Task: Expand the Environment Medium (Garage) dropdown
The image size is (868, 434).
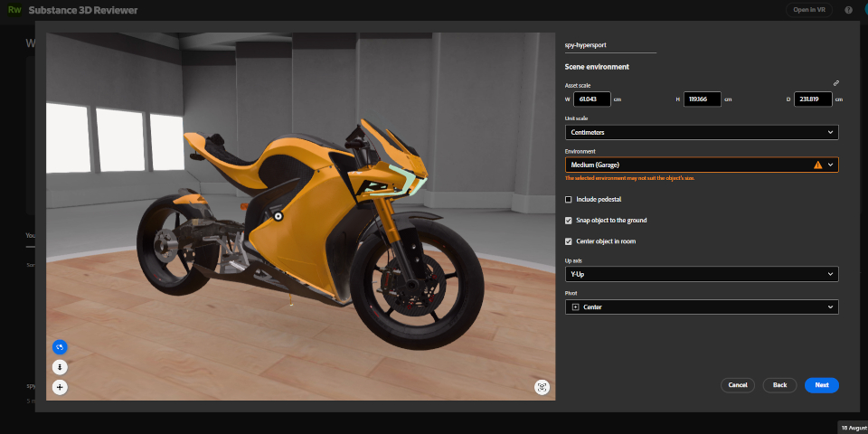Action: click(x=702, y=165)
